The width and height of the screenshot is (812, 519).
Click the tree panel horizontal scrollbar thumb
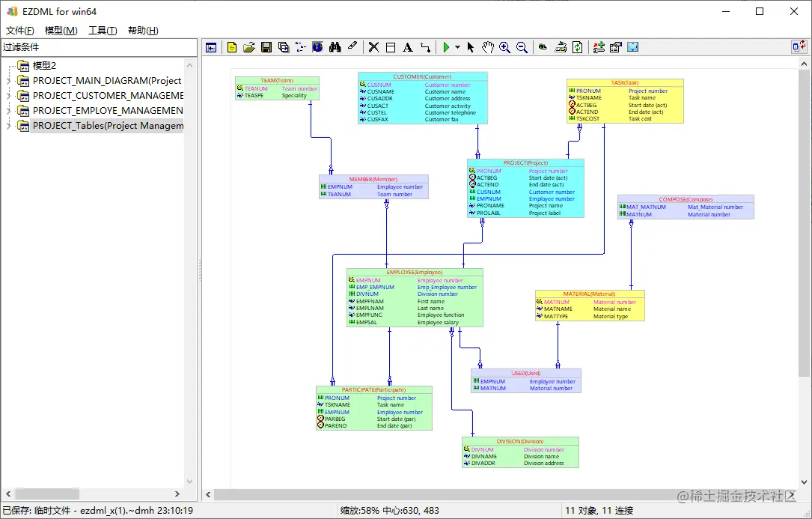pyautogui.click(x=47, y=494)
